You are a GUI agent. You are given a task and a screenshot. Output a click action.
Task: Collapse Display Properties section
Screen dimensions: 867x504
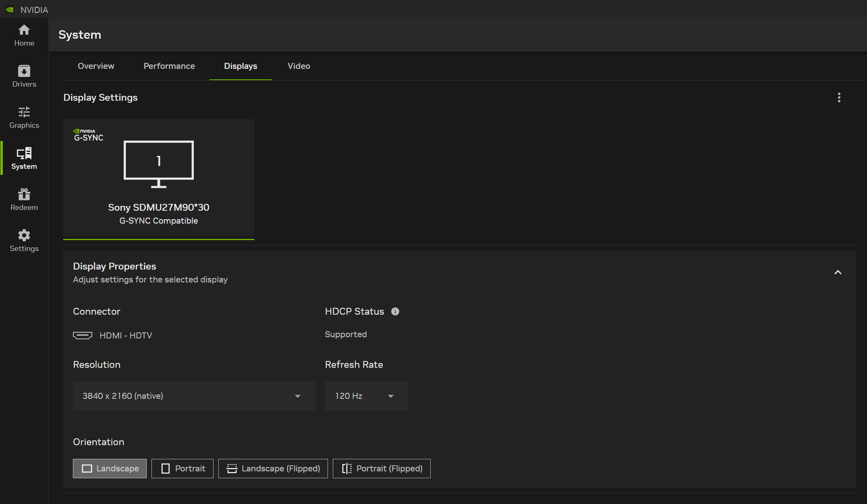click(x=838, y=272)
